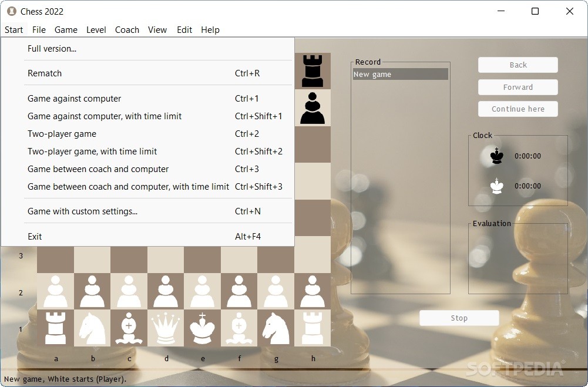Open the Level menu
The height and width of the screenshot is (387, 588).
pyautogui.click(x=96, y=29)
